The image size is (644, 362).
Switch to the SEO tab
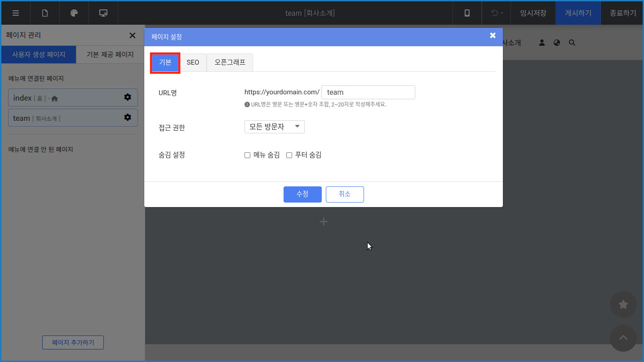click(x=193, y=62)
